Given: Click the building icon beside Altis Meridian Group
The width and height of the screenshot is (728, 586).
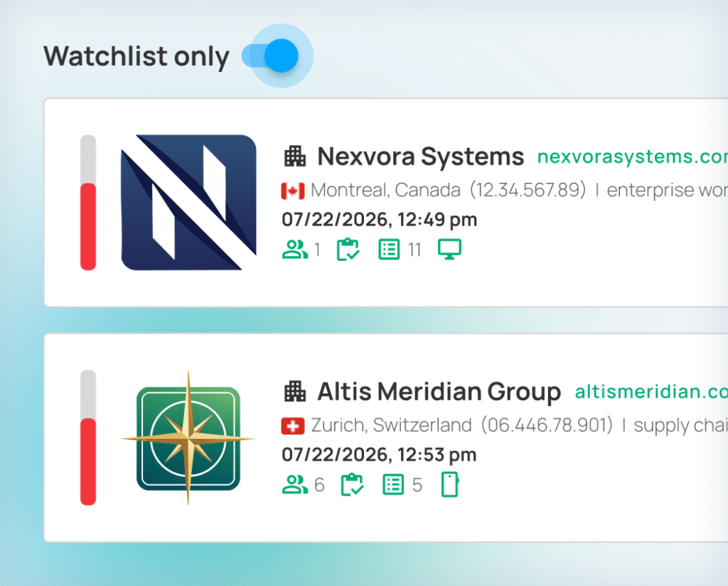Looking at the screenshot, I should (295, 391).
